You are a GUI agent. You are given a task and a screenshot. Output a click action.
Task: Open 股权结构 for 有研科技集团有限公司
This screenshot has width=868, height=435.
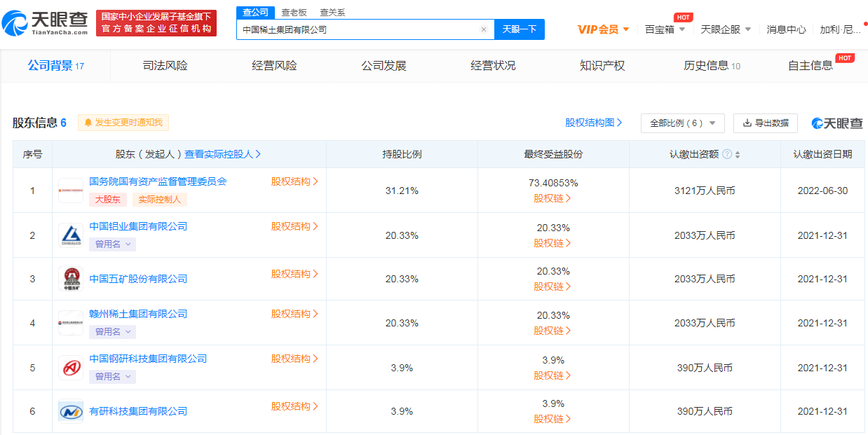(295, 406)
